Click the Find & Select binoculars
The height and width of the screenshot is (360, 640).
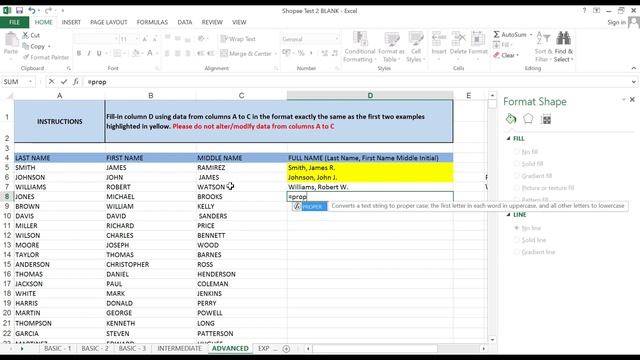564,39
